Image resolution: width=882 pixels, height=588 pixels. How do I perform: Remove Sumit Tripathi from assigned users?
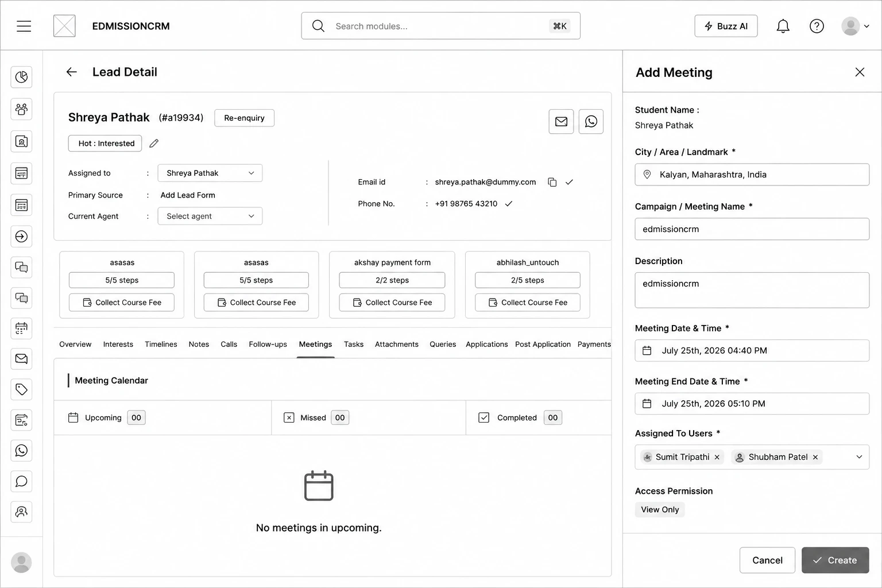[x=717, y=457]
